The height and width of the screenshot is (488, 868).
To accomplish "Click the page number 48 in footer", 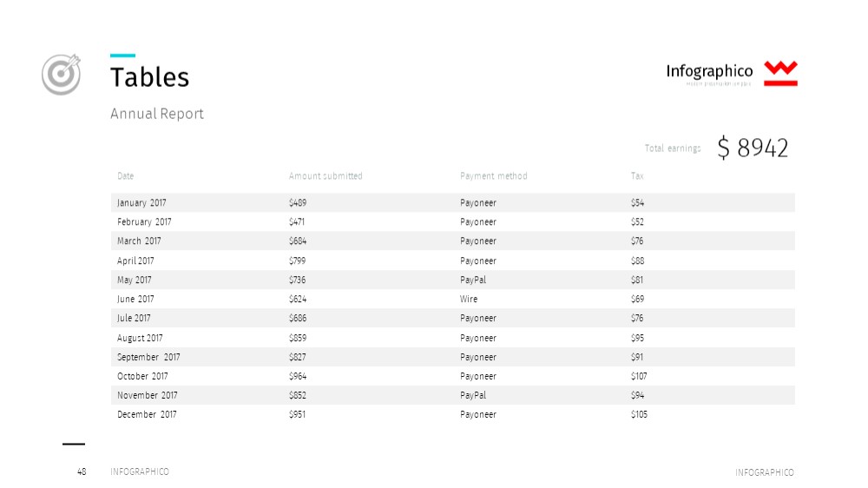I will 82,472.
